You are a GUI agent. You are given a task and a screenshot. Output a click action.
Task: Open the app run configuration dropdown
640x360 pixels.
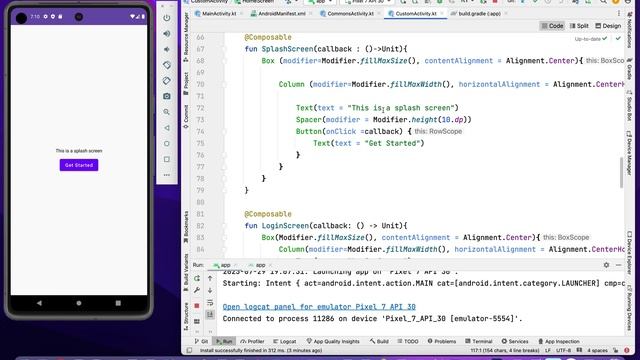tap(320, 2)
